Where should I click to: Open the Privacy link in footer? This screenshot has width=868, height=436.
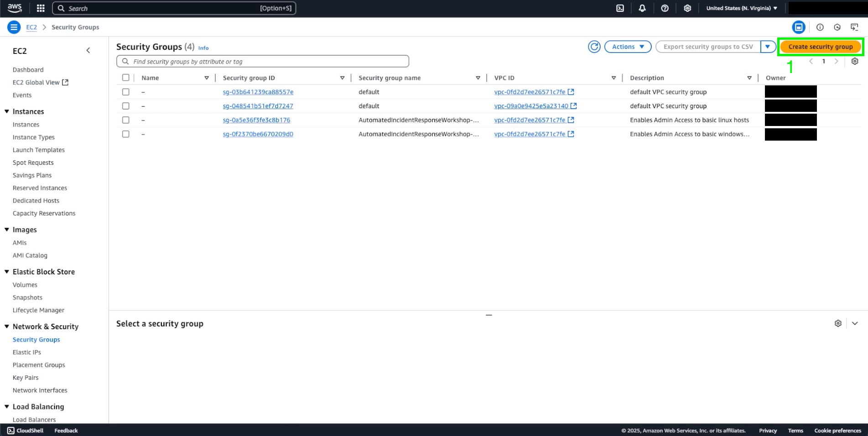coord(768,431)
